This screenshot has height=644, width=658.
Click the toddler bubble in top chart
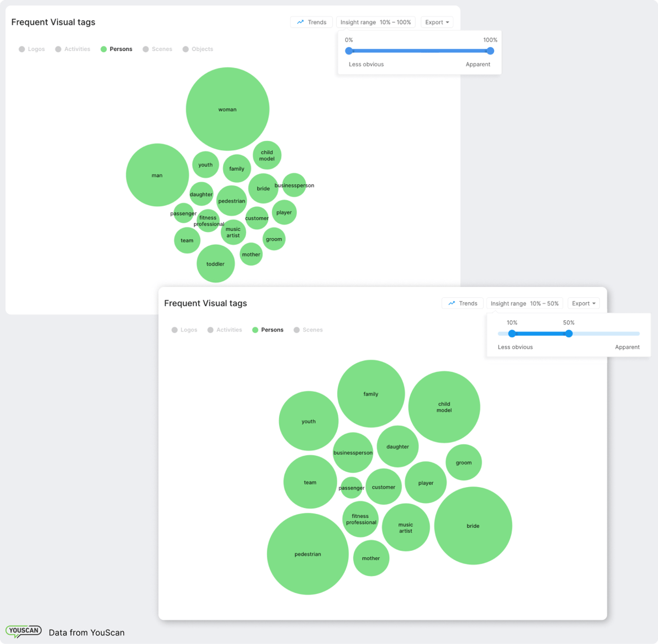pyautogui.click(x=215, y=264)
